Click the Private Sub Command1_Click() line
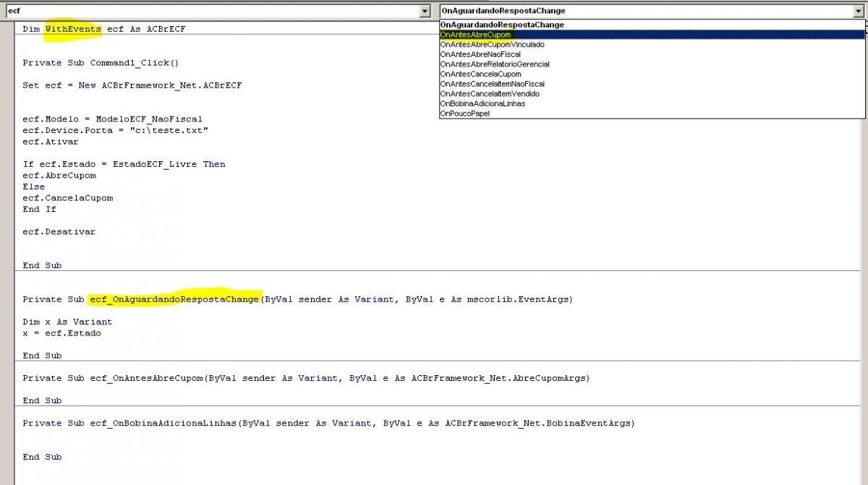Screen dimensions: 868x485 (101, 63)
